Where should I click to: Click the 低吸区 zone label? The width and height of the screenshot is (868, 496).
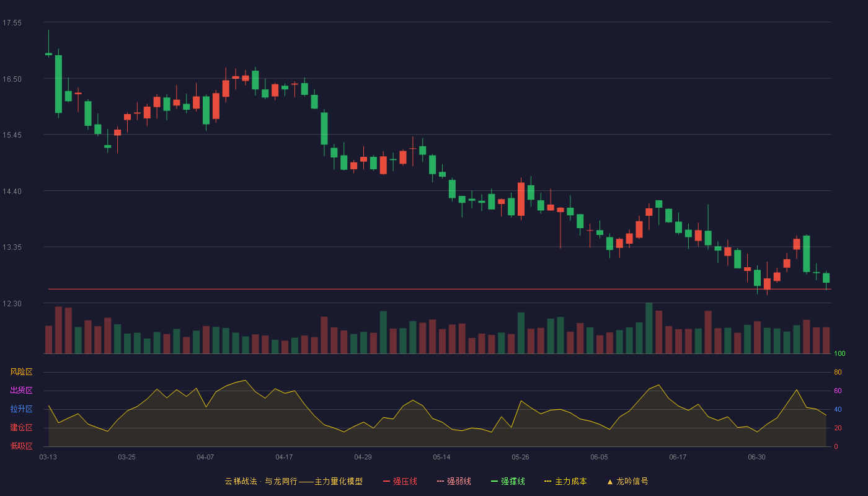point(21,446)
